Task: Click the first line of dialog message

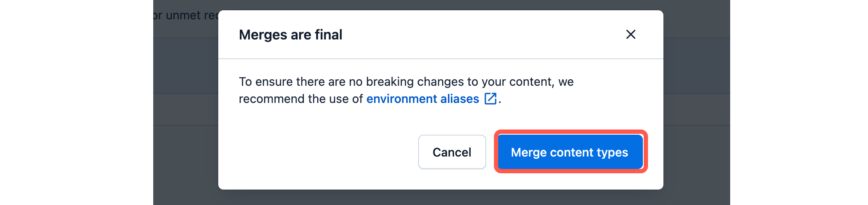Action: tap(406, 81)
